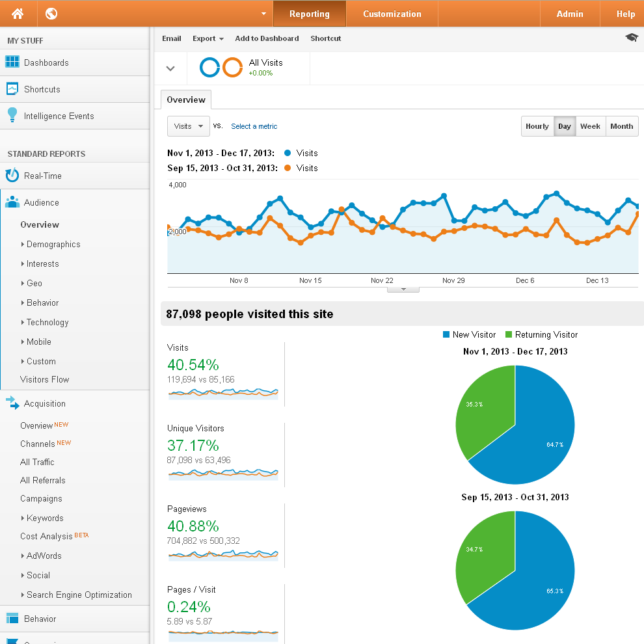Click the Real-Time clock icon
The width and height of the screenshot is (644, 644).
(12, 176)
